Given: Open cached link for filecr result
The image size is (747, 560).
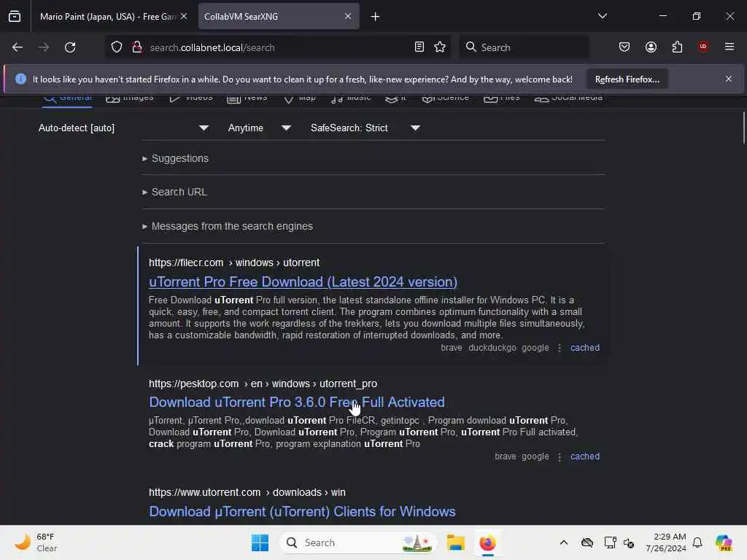Looking at the screenshot, I should [x=585, y=348].
